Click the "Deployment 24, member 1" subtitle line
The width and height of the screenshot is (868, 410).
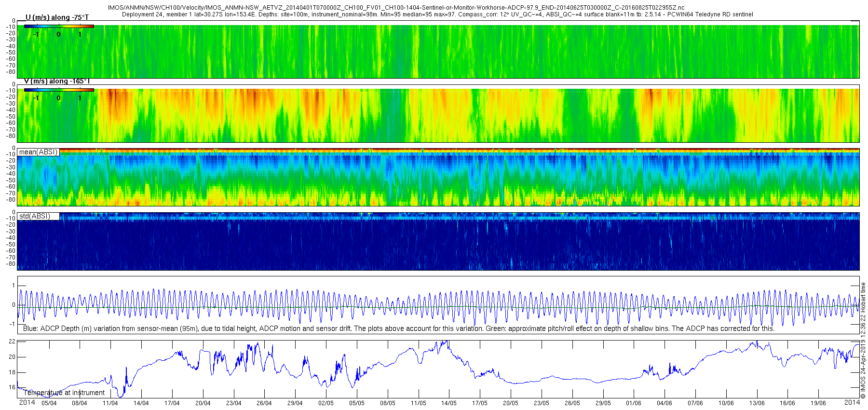point(437,14)
